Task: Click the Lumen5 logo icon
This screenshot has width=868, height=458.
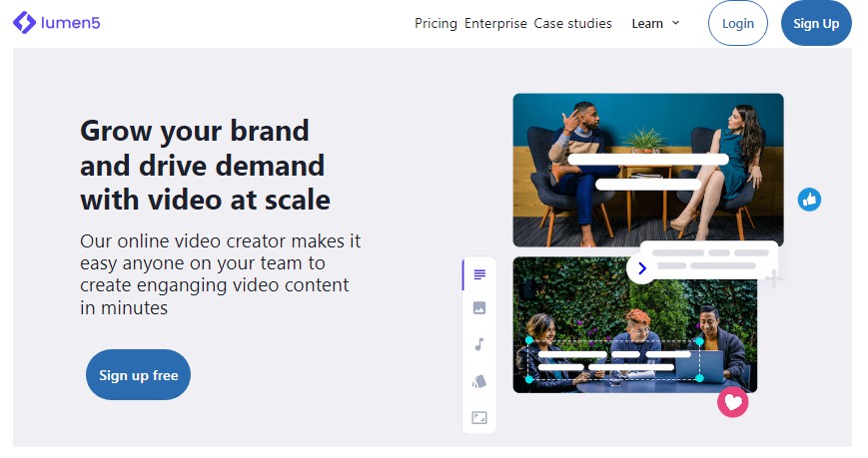Action: click(24, 22)
